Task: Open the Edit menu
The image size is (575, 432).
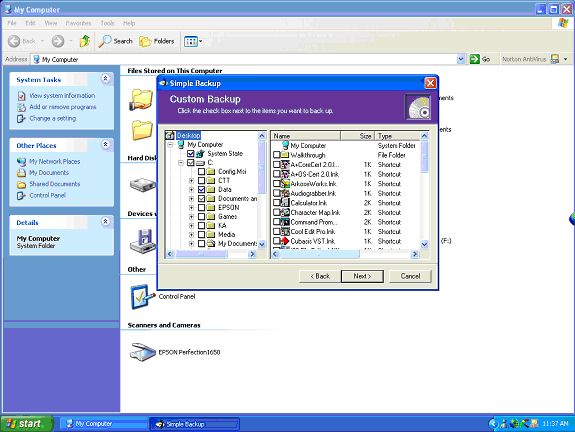Action: [30, 23]
